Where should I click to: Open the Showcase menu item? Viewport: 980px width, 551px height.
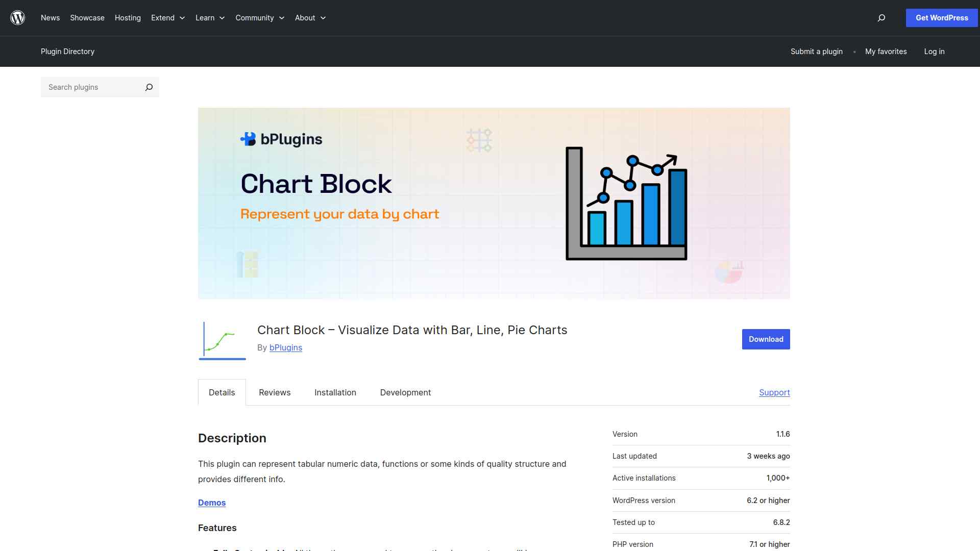point(87,18)
